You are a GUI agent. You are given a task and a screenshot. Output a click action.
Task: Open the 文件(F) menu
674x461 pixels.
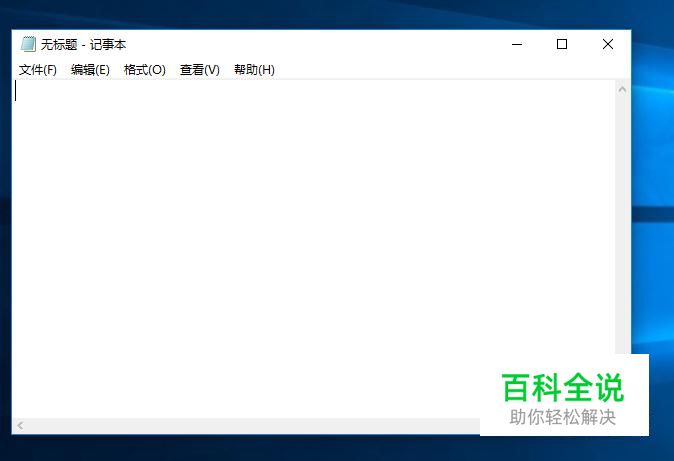[x=38, y=70]
